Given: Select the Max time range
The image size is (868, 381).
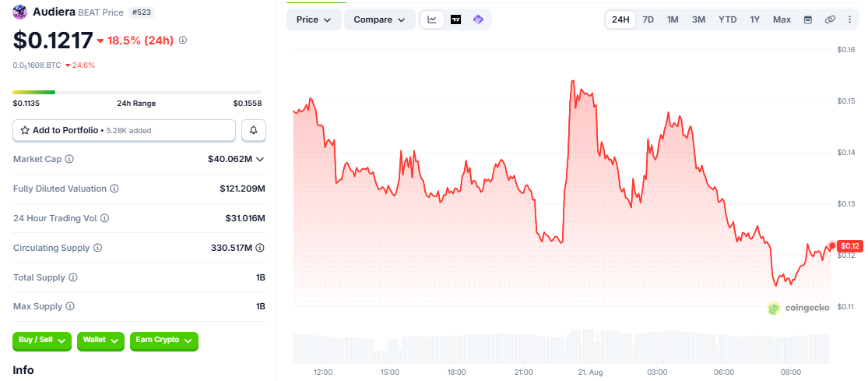Looking at the screenshot, I should pyautogui.click(x=782, y=19).
